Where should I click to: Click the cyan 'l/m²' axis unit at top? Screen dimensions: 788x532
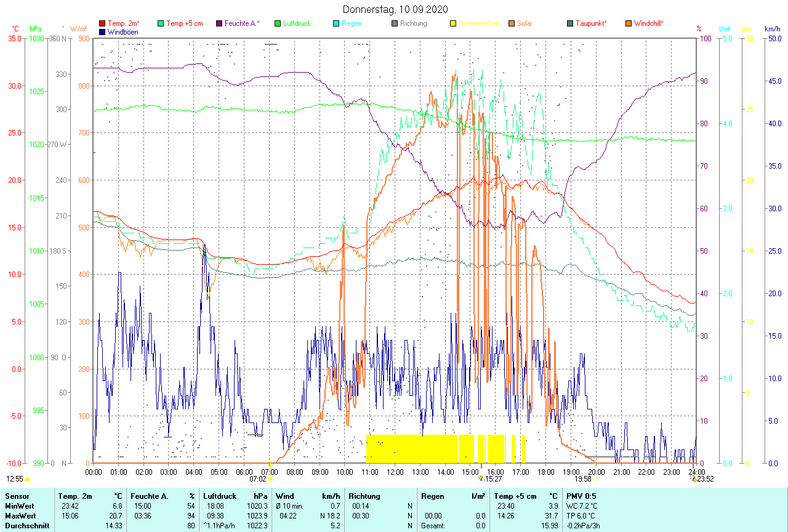click(725, 29)
